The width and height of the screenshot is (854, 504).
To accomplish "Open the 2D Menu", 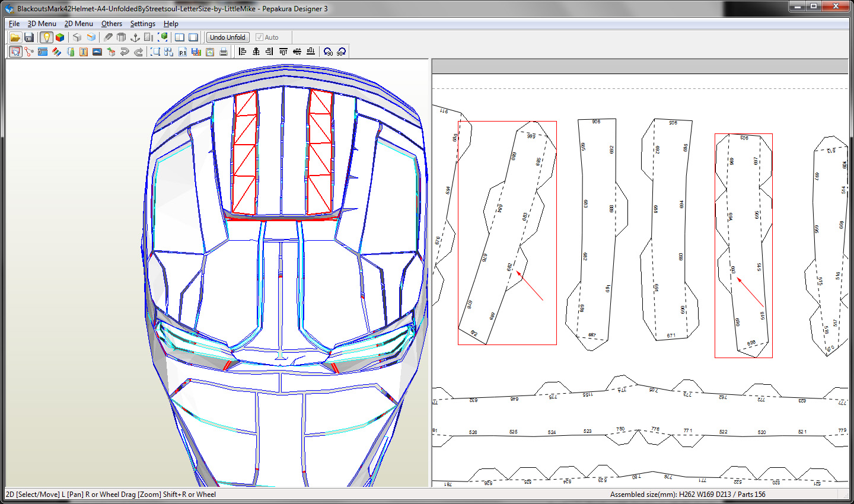I will (79, 24).
